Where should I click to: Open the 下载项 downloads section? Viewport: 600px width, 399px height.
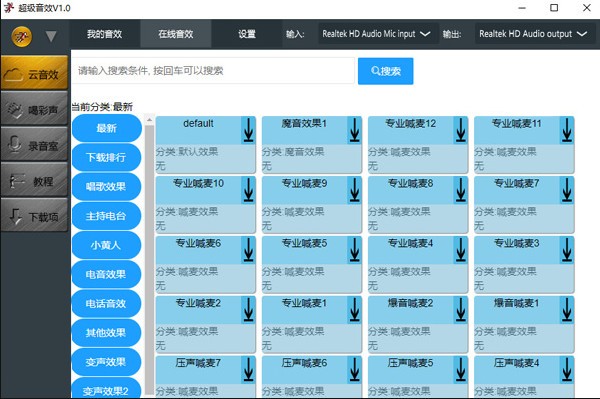coord(34,216)
